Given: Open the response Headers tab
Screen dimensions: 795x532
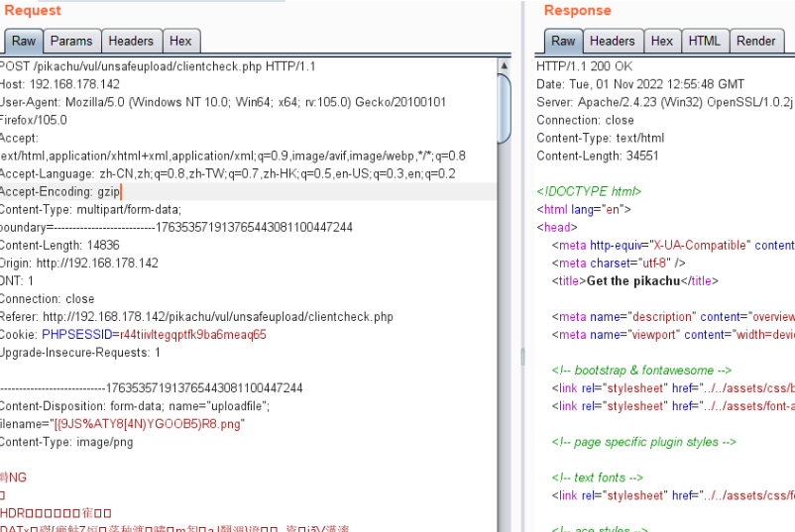Looking at the screenshot, I should coord(612,42).
